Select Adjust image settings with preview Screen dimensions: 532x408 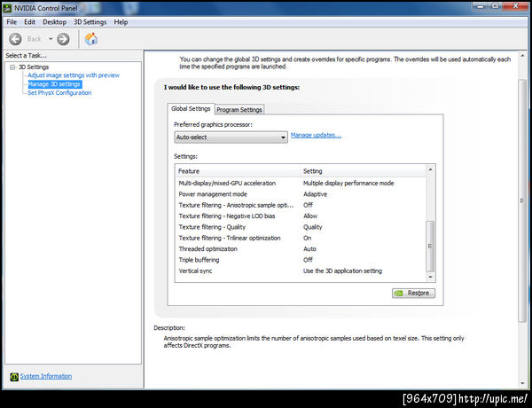[74, 75]
